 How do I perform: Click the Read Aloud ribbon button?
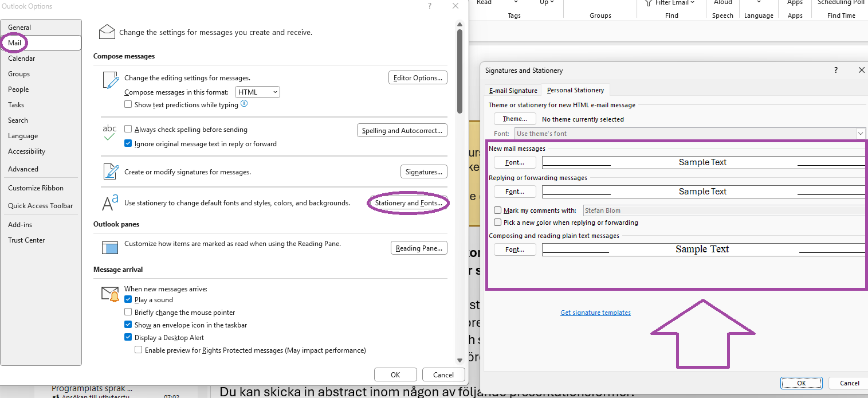tap(722, 3)
